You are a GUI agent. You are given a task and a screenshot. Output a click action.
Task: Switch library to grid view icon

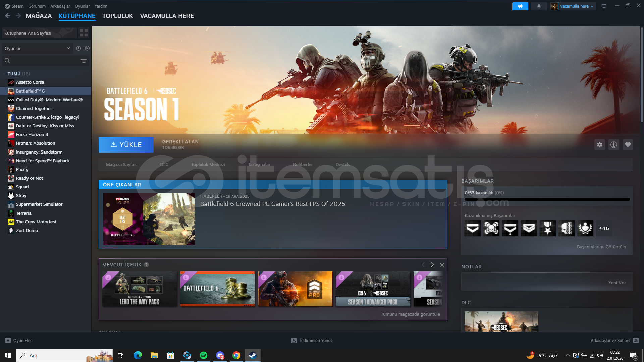[84, 33]
